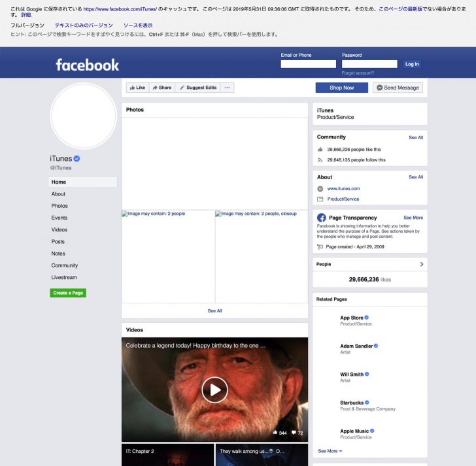Open Events in page sidebar

click(x=59, y=218)
